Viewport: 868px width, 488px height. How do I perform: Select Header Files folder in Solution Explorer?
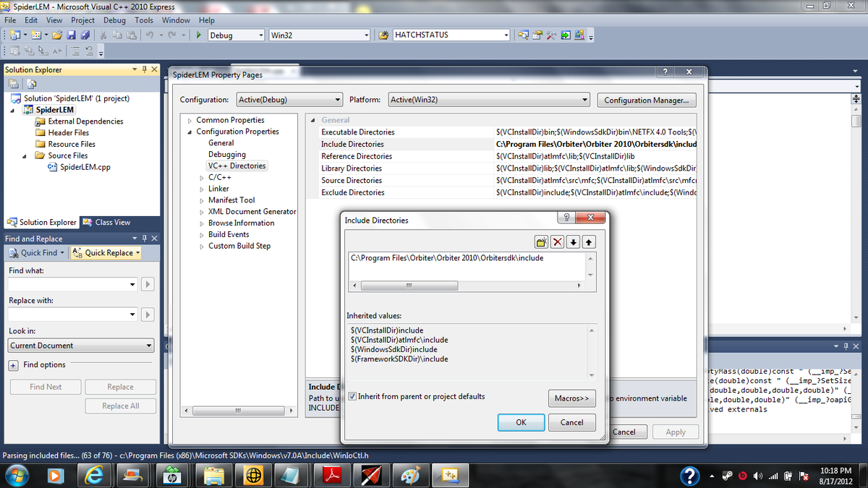(68, 132)
